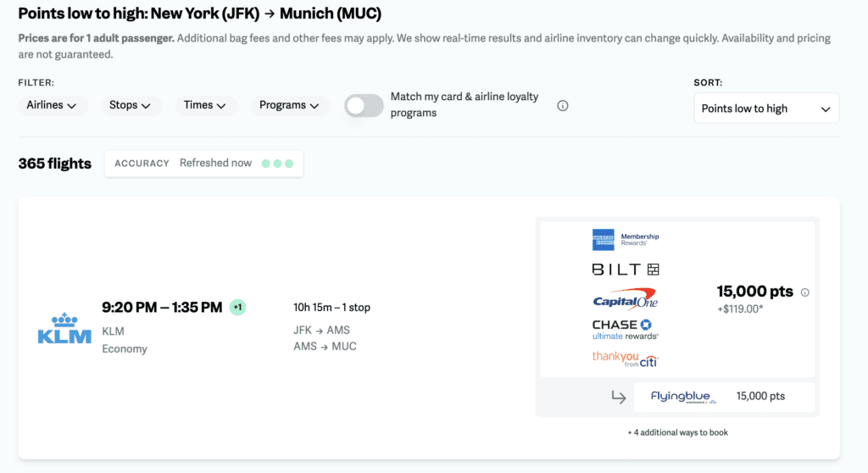Click the KLM airline logo
The height and width of the screenshot is (473, 868).
coord(64,329)
